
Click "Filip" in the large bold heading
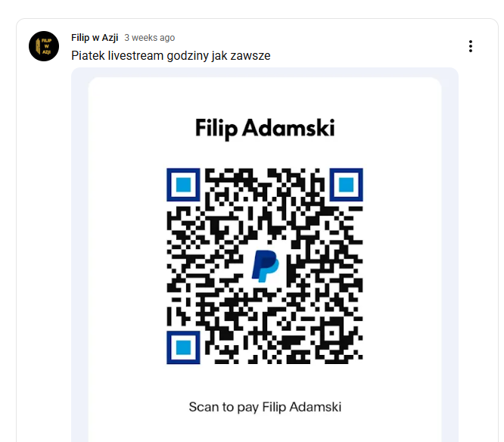pos(216,129)
